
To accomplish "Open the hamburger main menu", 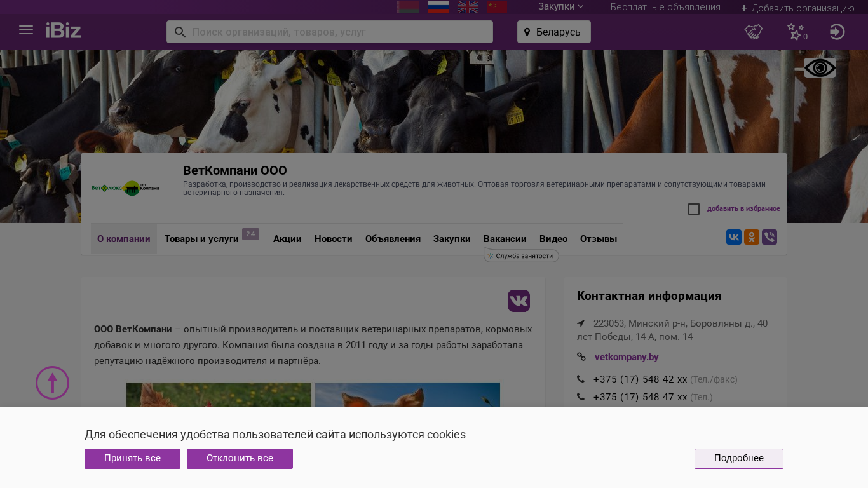I will [x=26, y=30].
